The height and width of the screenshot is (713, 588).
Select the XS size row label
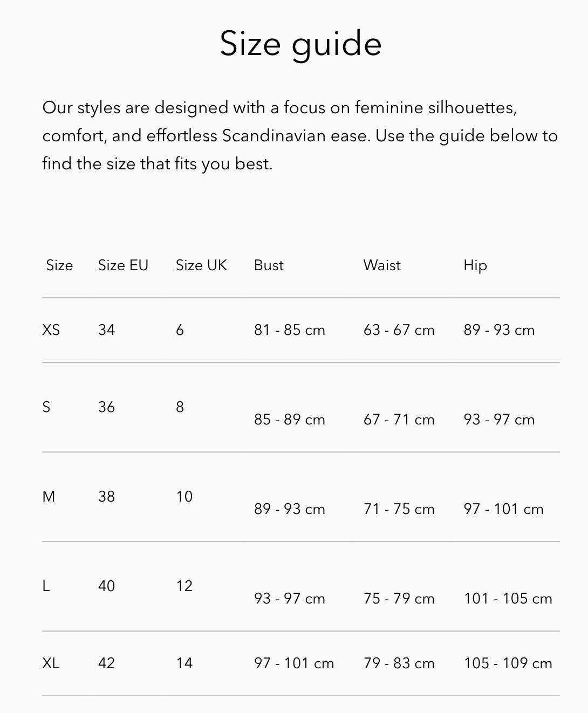click(51, 330)
